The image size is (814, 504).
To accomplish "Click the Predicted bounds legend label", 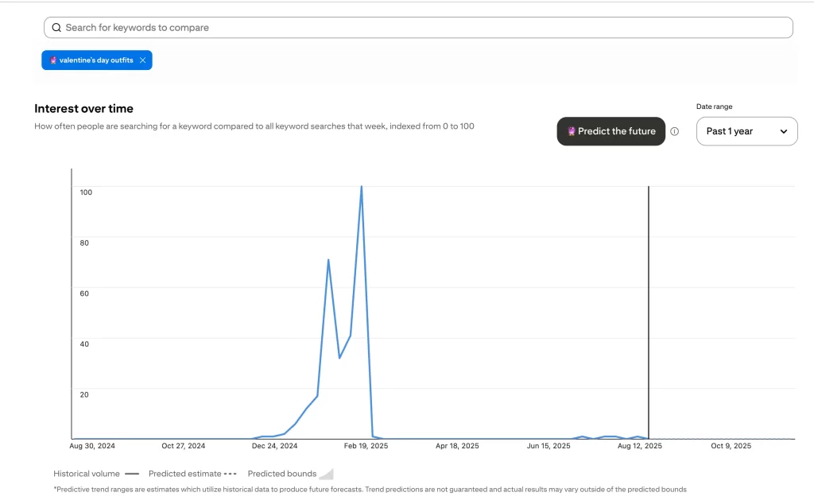I will click(282, 473).
